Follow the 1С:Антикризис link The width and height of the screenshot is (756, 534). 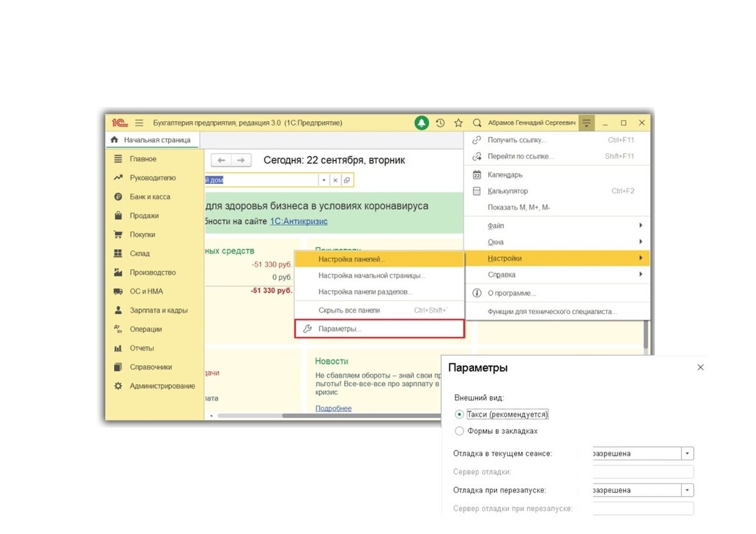tap(299, 222)
